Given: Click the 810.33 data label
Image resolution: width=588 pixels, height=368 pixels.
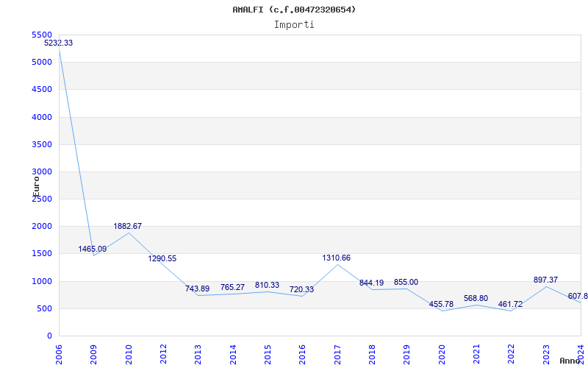Looking at the screenshot, I should [268, 285].
